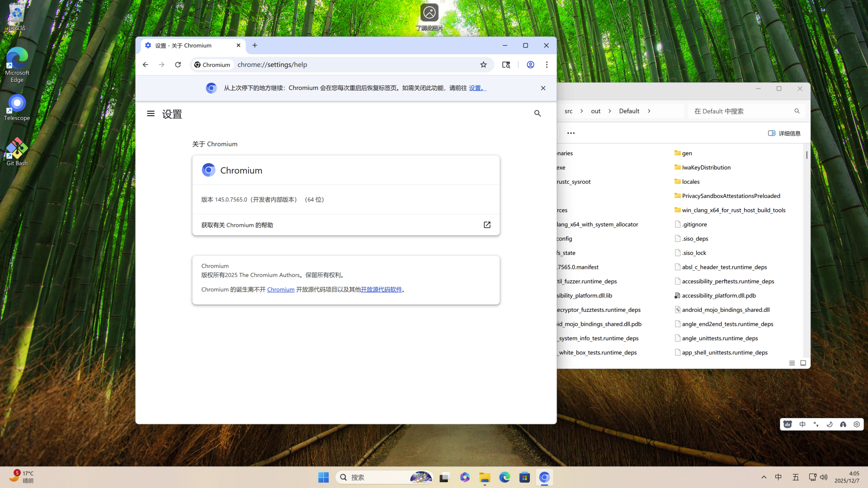
Task: Open the settings hamburger menu
Action: pos(151,114)
